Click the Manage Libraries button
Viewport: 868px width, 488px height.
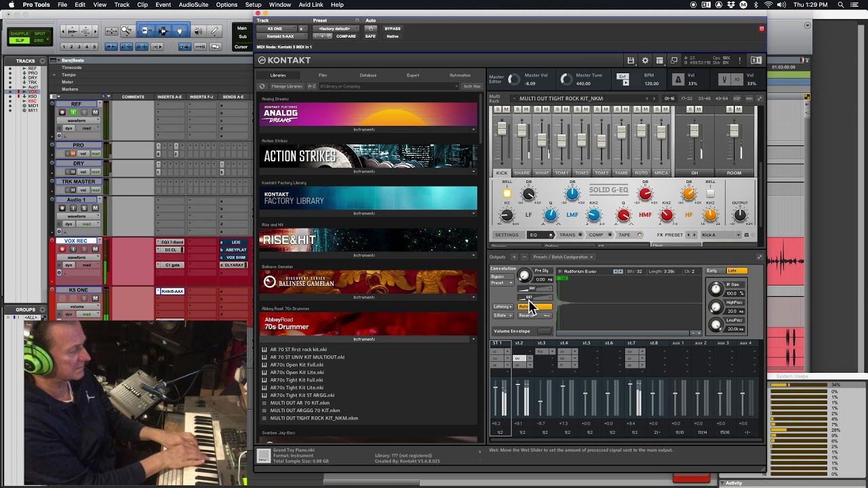point(286,86)
